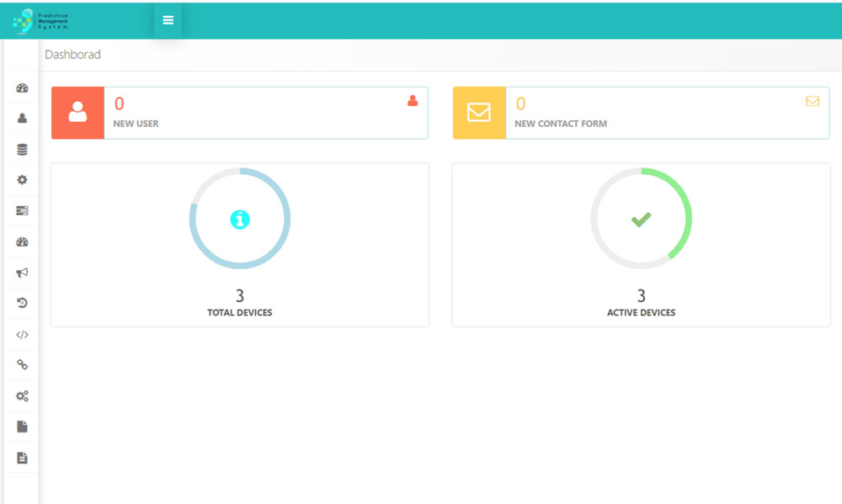Open the Users section via person icon
This screenshot has height=504, width=842.
pyautogui.click(x=21, y=118)
